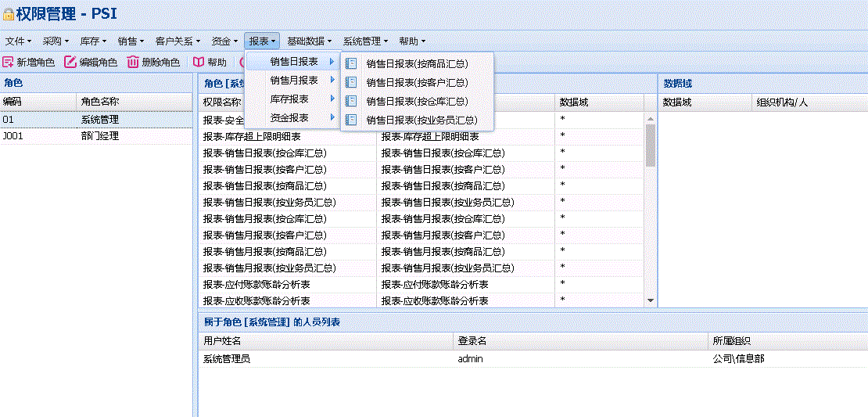Click the 登录名 column header
868x417 pixels.
[580, 340]
